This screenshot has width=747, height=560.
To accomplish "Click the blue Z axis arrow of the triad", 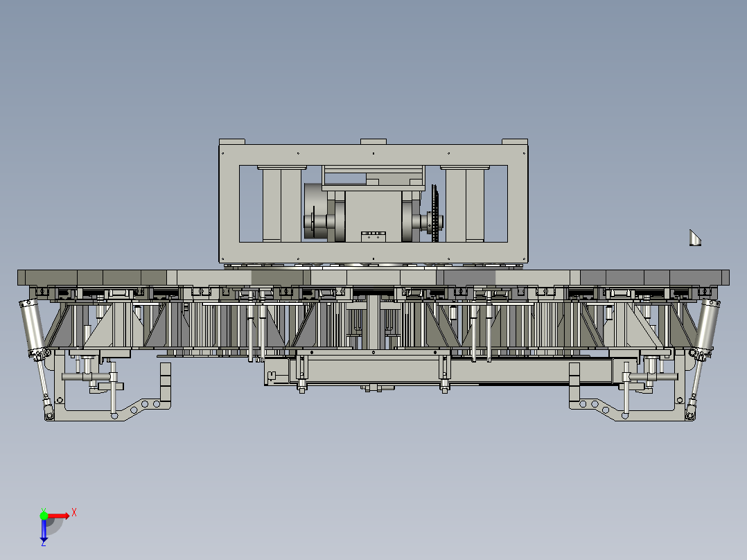I will [44, 530].
